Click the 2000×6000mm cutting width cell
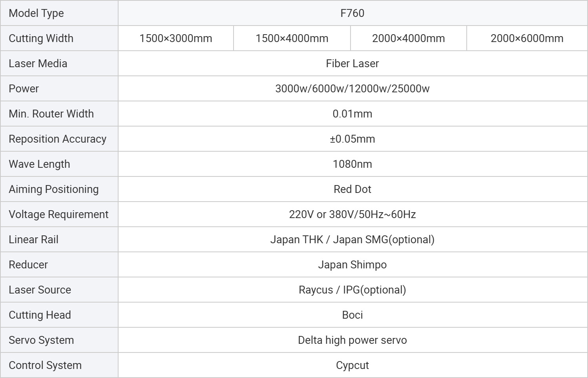The image size is (588, 378). [527, 39]
